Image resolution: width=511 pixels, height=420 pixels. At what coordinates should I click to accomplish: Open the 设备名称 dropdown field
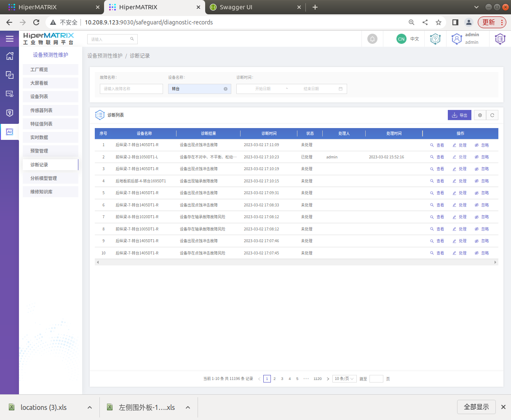200,89
